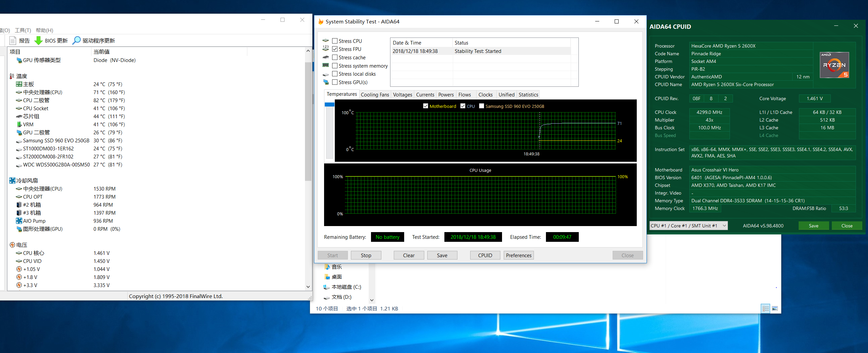868x353 pixels.
Task: Click the 报告 report document icon
Action: click(x=12, y=41)
